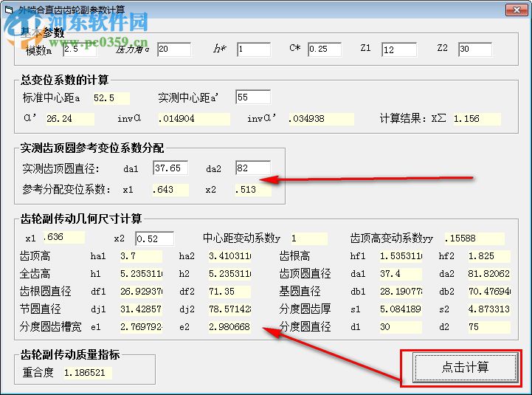Select 重合度 value 1.186521
This screenshot has width=532, height=395.
[x=88, y=373]
